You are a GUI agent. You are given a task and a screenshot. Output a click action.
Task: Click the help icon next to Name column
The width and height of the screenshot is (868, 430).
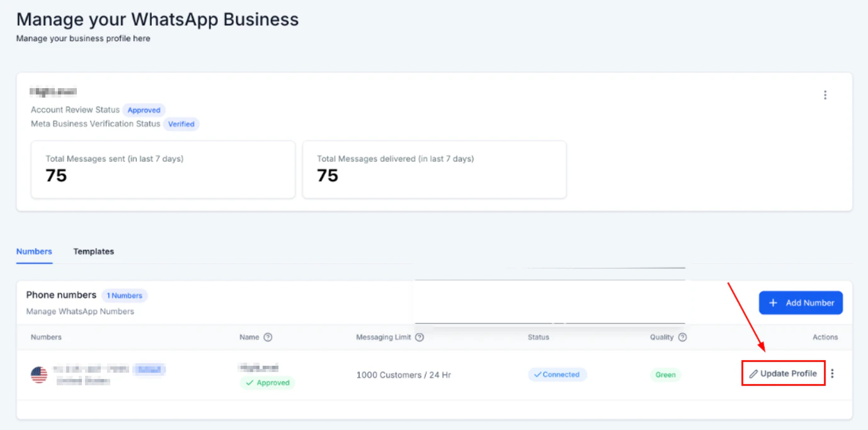pos(267,337)
